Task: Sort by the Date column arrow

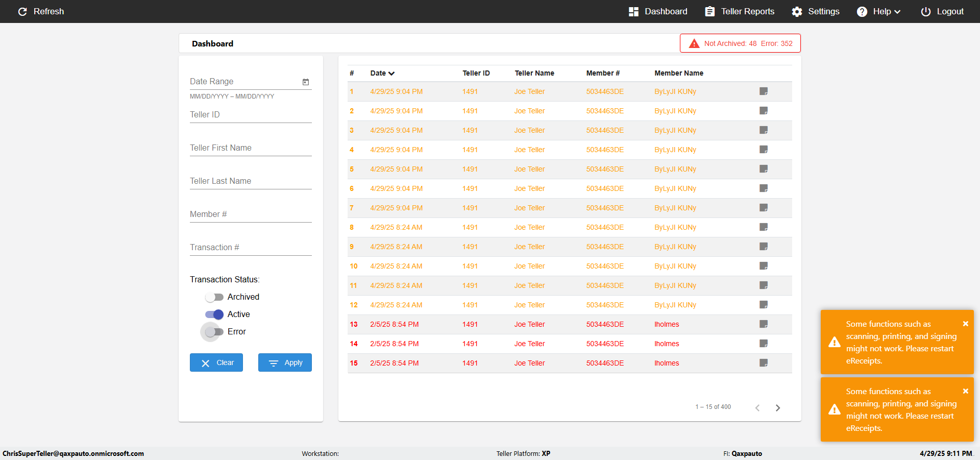Action: [x=391, y=74]
